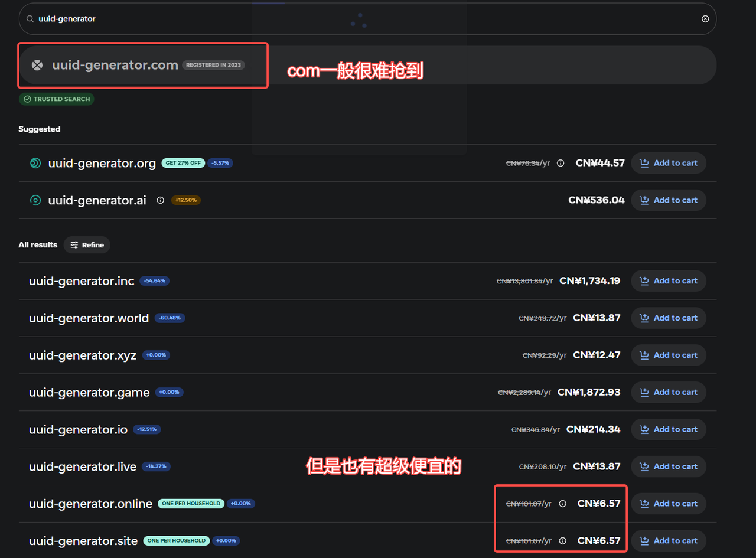Click the uuid-generator.xyz domain name
The image size is (756, 558).
click(83, 355)
